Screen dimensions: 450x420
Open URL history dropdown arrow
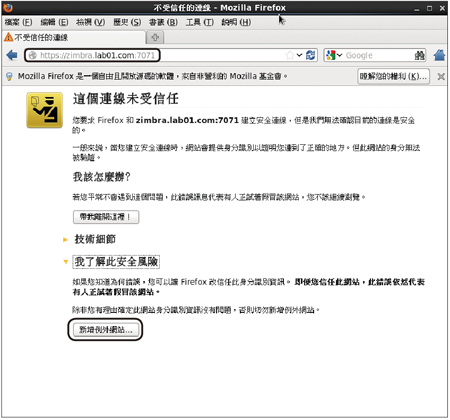[x=299, y=55]
